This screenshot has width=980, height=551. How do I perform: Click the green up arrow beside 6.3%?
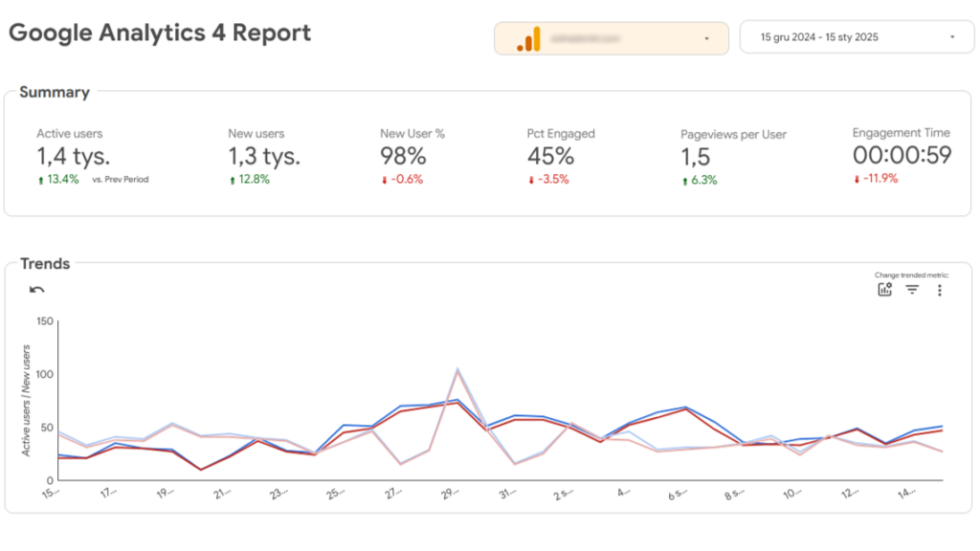(x=684, y=181)
